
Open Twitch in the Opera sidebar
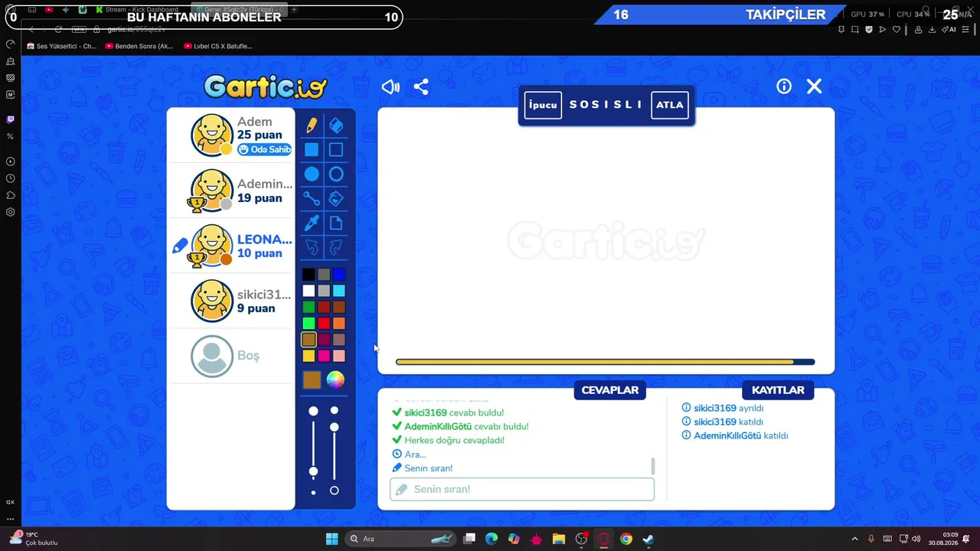(11, 119)
